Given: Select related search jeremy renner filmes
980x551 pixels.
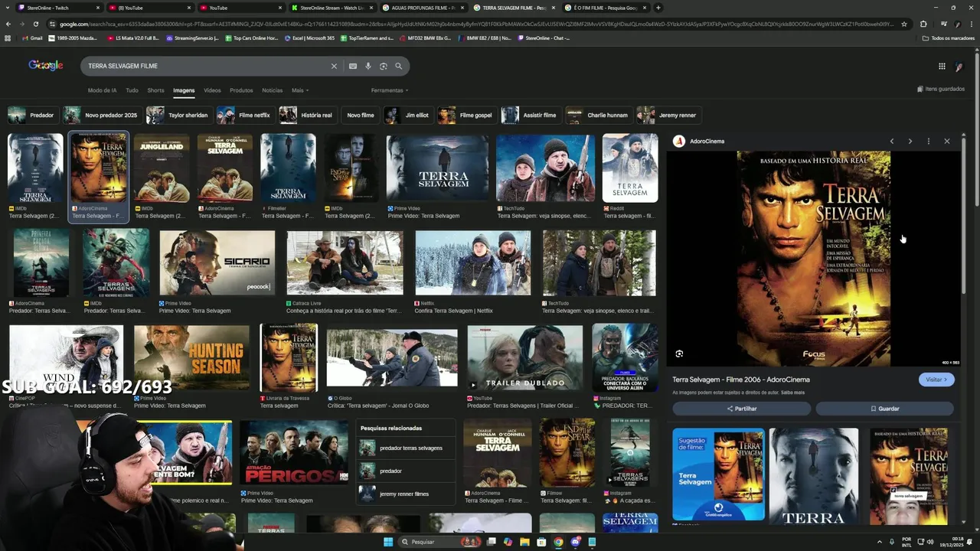Looking at the screenshot, I should pos(404,494).
